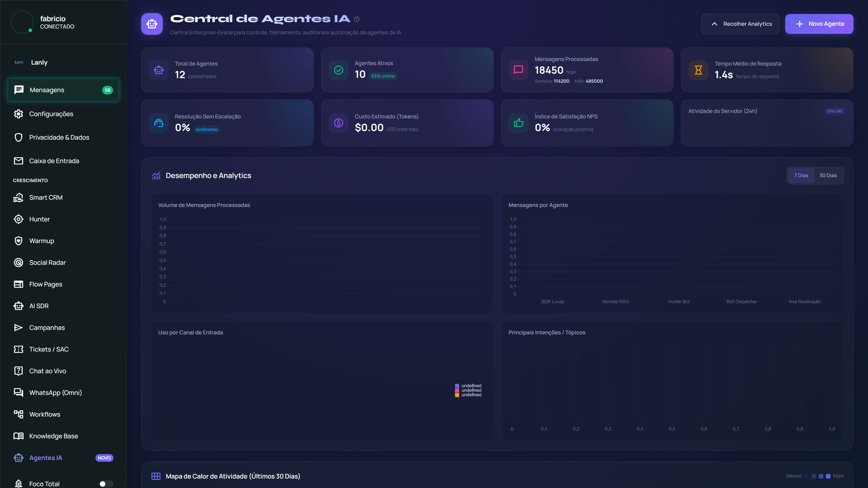Click the AI SDR robot icon
The image size is (868, 488).
click(x=19, y=306)
